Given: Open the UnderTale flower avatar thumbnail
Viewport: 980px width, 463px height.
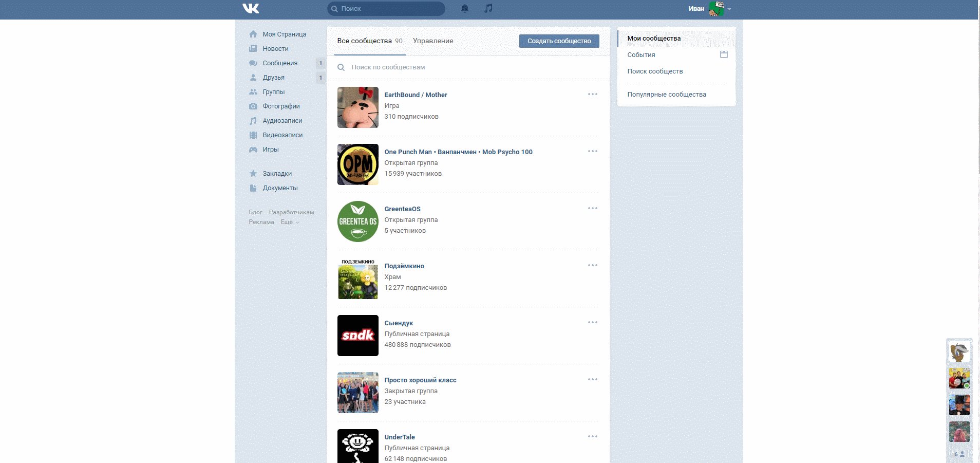Looking at the screenshot, I should 358,446.
